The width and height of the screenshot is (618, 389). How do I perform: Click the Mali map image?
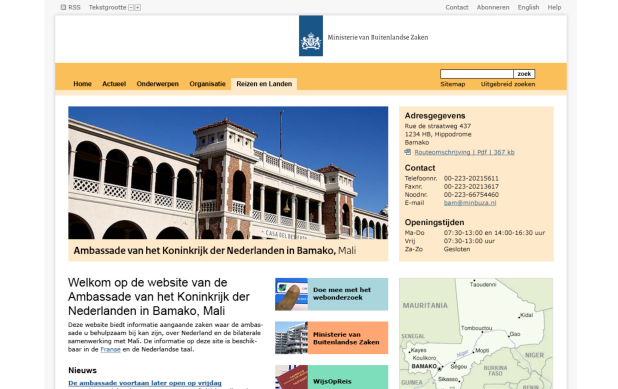(x=476, y=333)
